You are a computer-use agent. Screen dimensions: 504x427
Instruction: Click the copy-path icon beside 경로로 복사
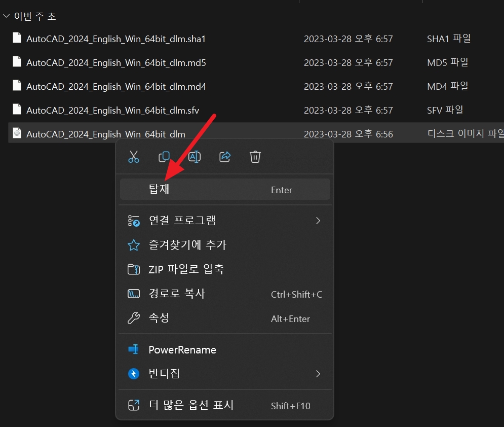click(x=134, y=294)
